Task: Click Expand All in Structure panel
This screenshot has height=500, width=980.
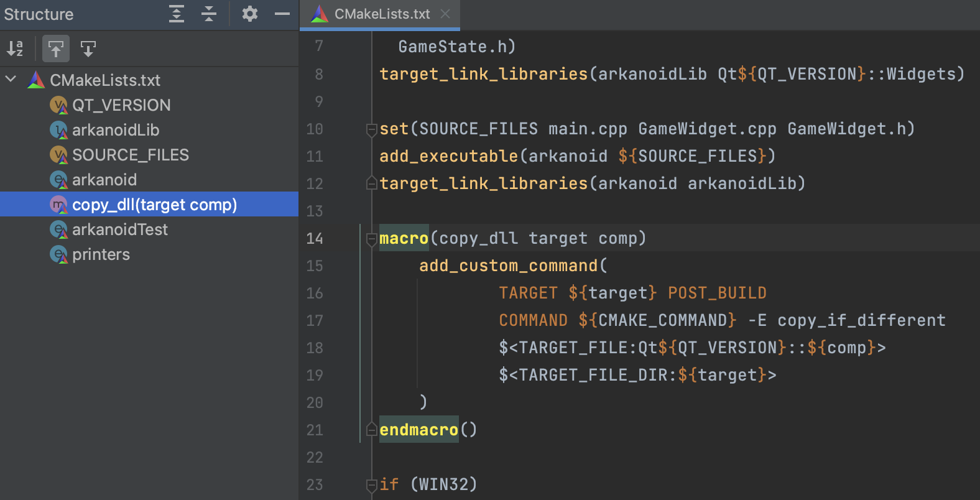Action: click(x=177, y=14)
